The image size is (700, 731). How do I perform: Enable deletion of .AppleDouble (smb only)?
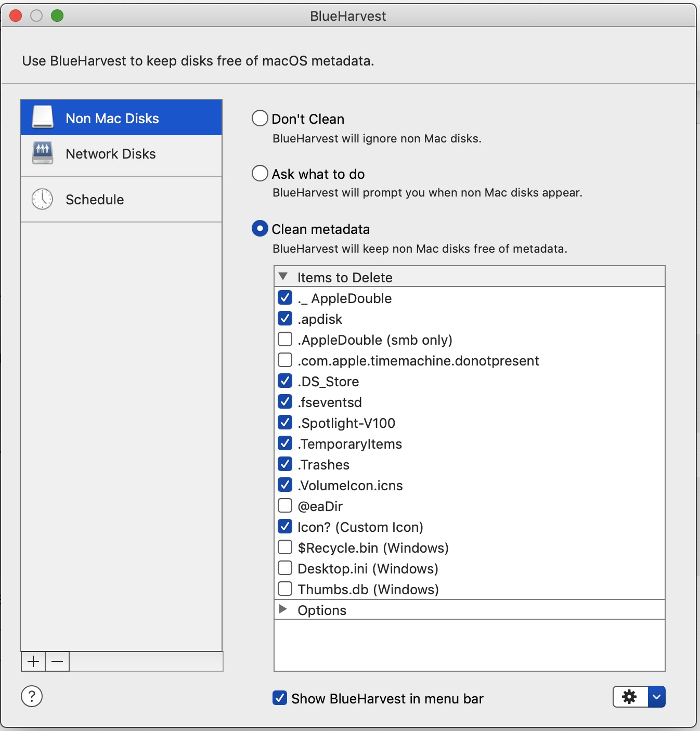(285, 339)
